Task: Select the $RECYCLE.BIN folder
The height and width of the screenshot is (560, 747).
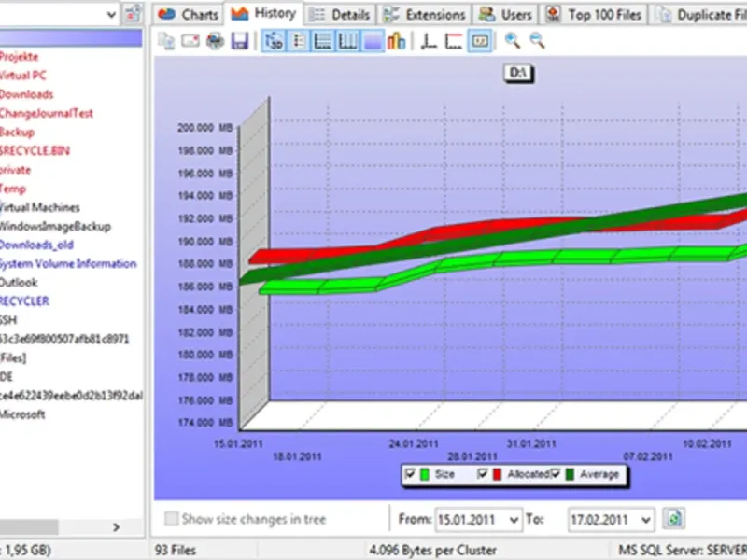Action: [35, 151]
